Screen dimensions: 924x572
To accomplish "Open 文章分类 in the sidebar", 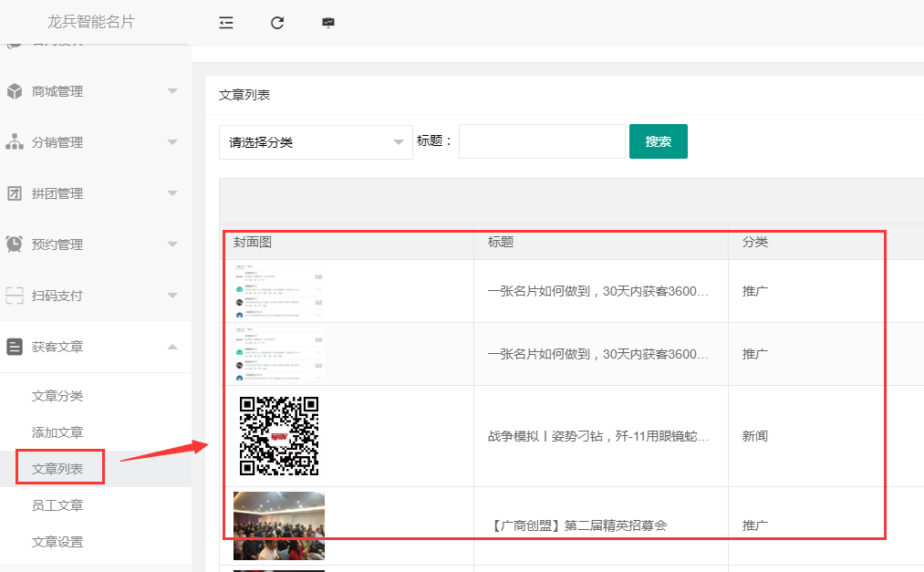I will pyautogui.click(x=57, y=396).
